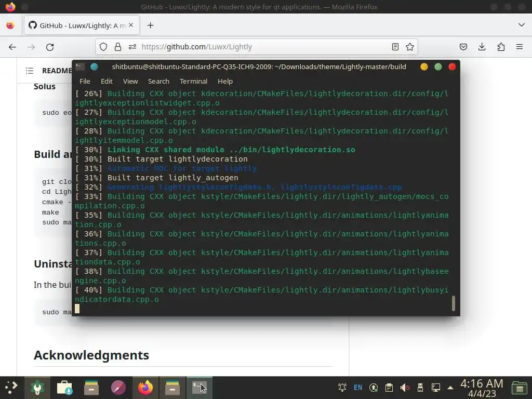Open the site permissions icon in URL bar

pyautogui.click(x=132, y=47)
